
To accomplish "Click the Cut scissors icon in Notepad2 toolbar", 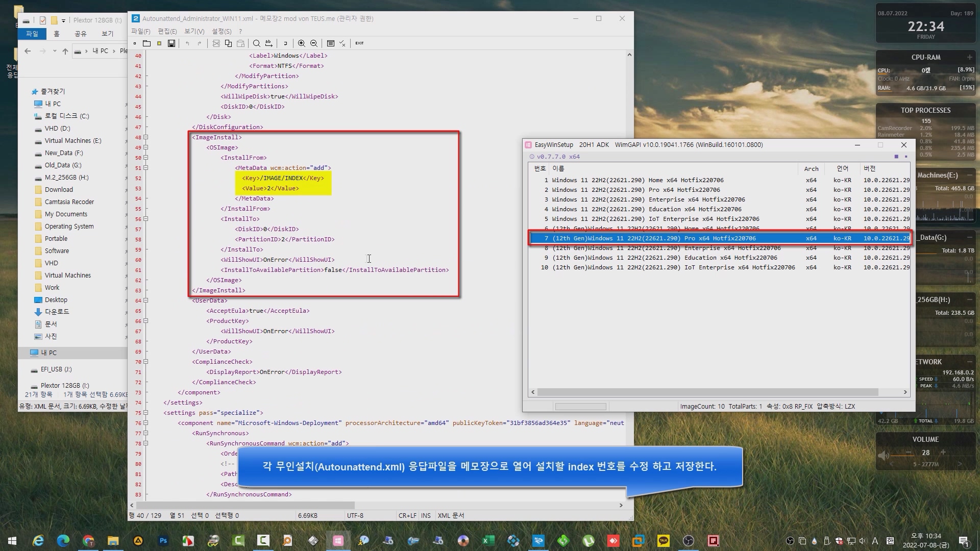I will pos(216,43).
